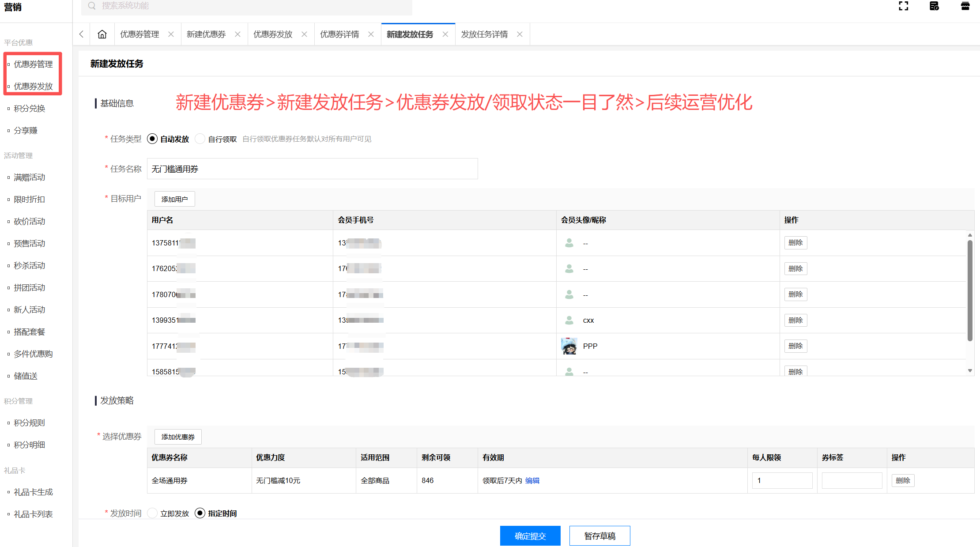Click the fullscreen icon in top bar

(904, 6)
